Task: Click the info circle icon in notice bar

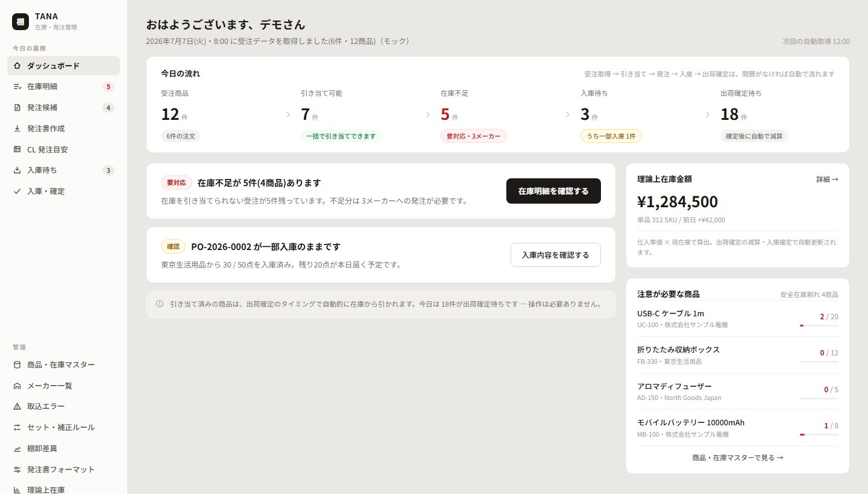Action: [x=160, y=304]
